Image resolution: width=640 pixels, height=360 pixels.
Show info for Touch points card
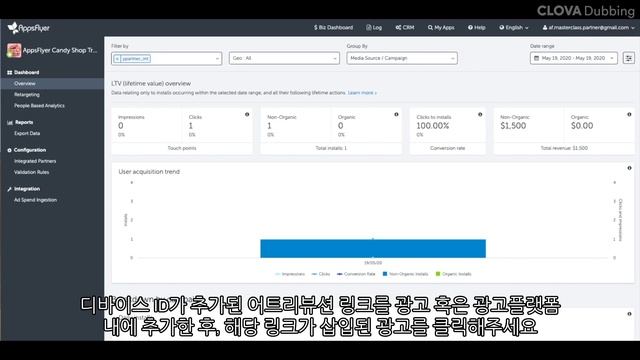coord(247,115)
